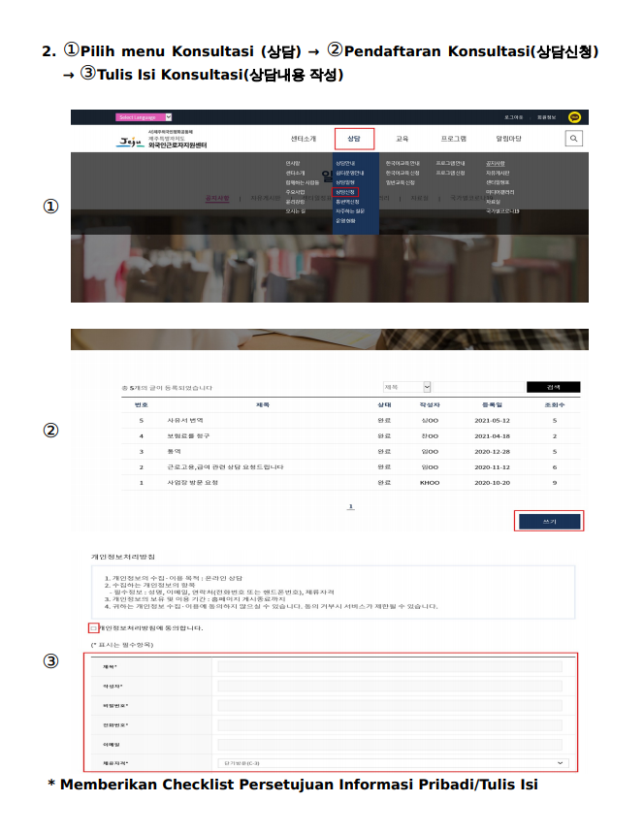Screen dimensions: 644x834
Task: Open the 센터소개 menu item
Action: click(303, 139)
